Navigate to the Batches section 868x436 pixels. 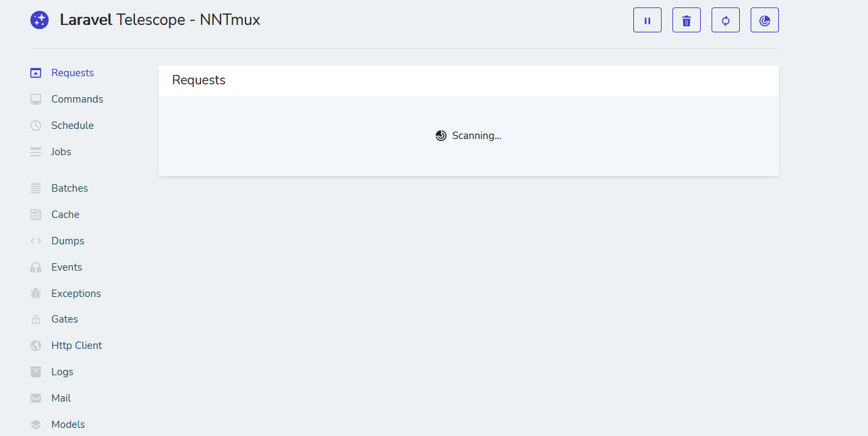click(69, 188)
